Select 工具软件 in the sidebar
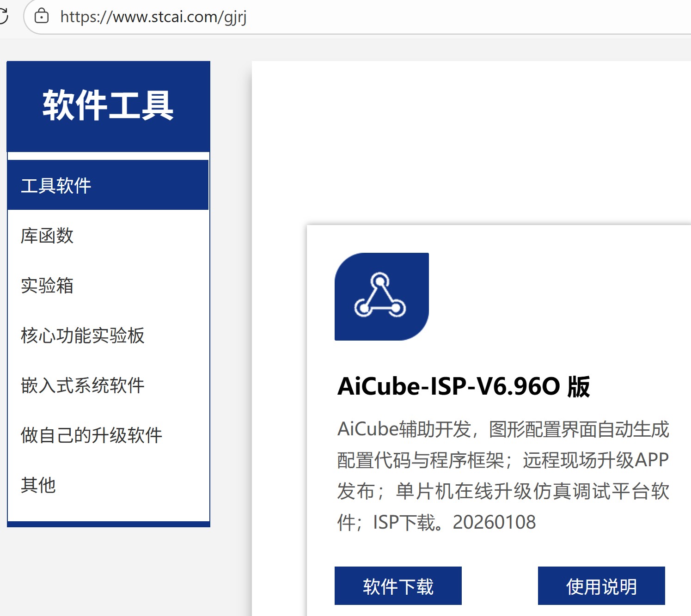This screenshot has width=691, height=616. pos(56,184)
